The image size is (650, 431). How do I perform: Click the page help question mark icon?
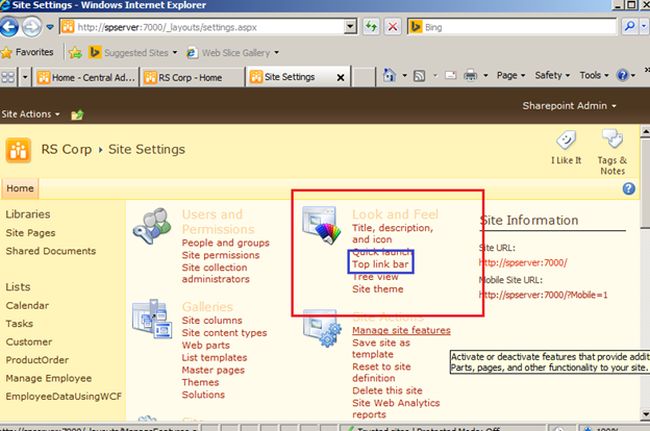pyautogui.click(x=628, y=189)
